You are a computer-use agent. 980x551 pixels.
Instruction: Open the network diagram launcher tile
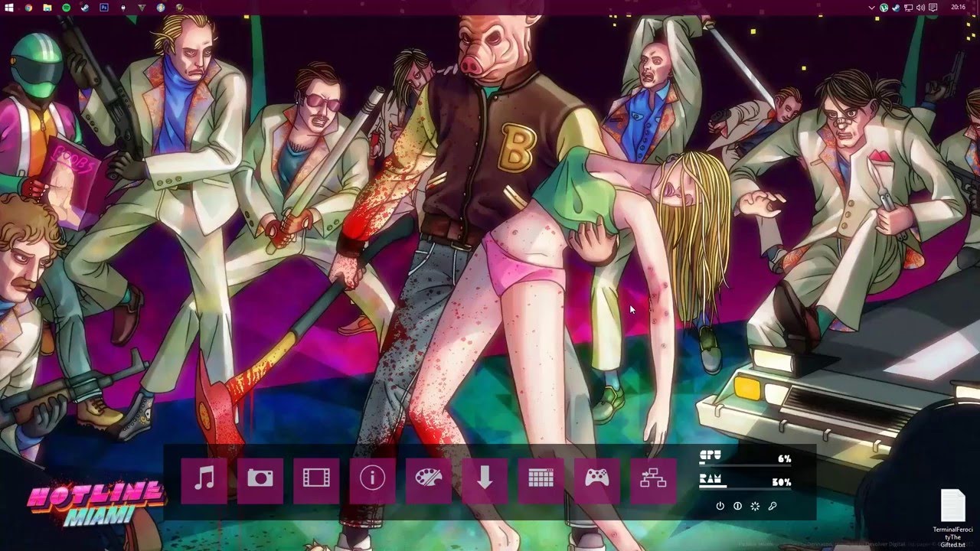coord(653,481)
